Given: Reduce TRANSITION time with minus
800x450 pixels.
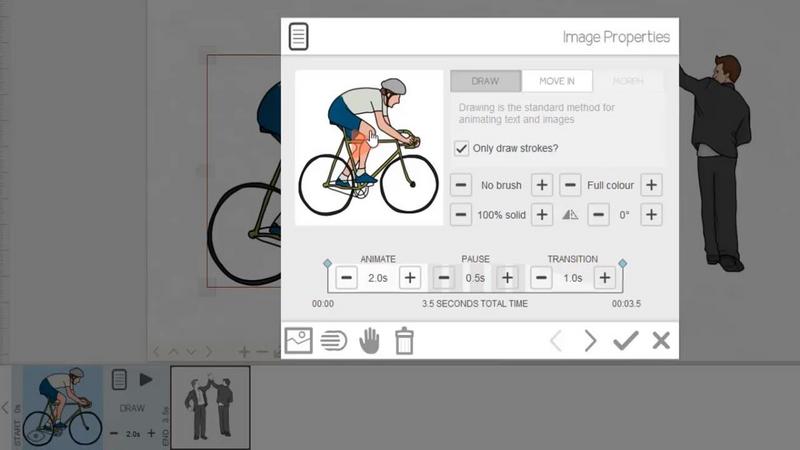Looking at the screenshot, I should click(541, 278).
